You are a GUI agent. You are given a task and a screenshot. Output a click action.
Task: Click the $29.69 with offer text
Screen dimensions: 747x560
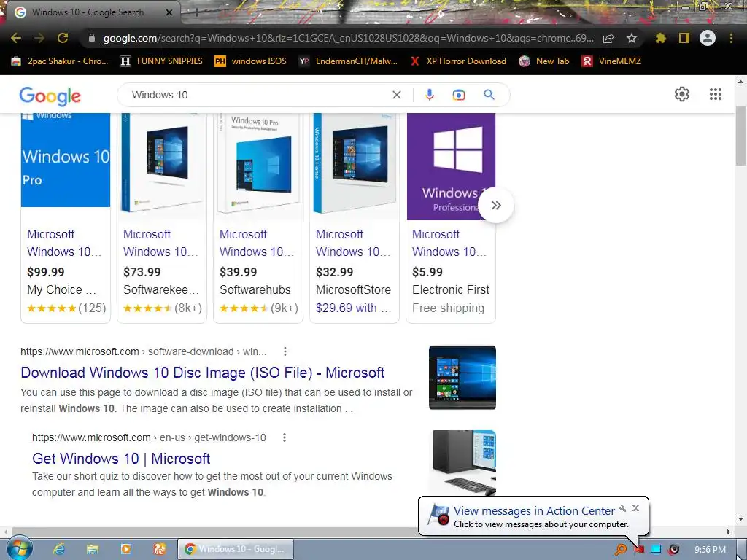coord(354,308)
